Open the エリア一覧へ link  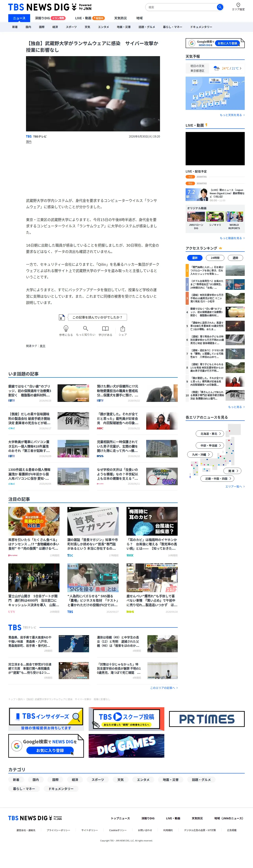point(235,487)
